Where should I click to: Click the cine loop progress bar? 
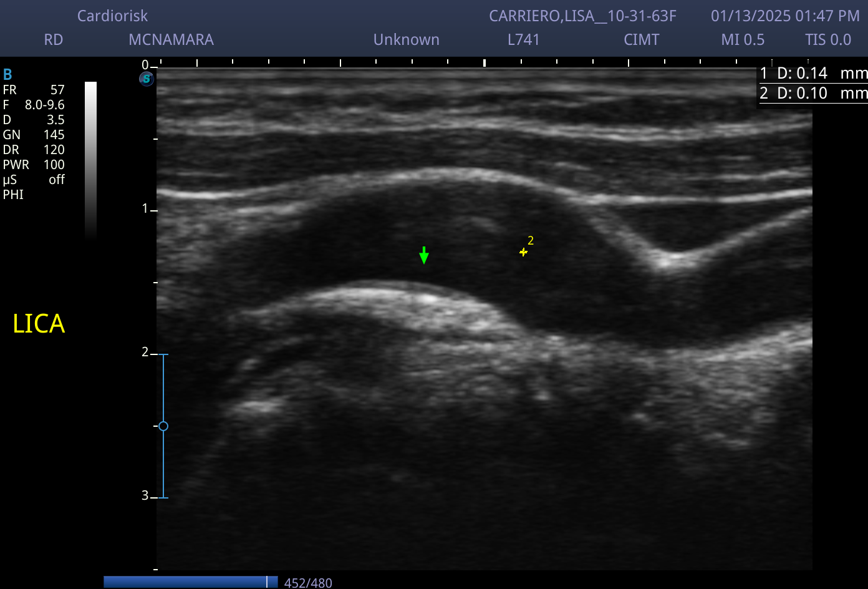(190, 582)
